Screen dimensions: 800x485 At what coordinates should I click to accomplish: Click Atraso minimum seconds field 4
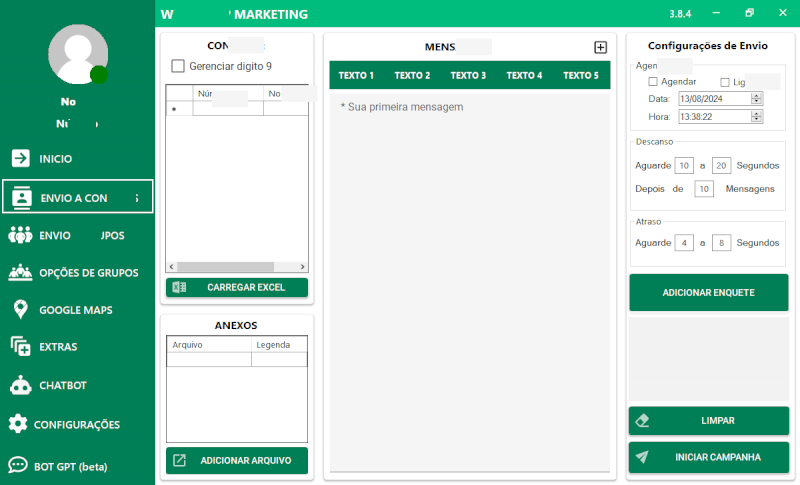pos(684,243)
